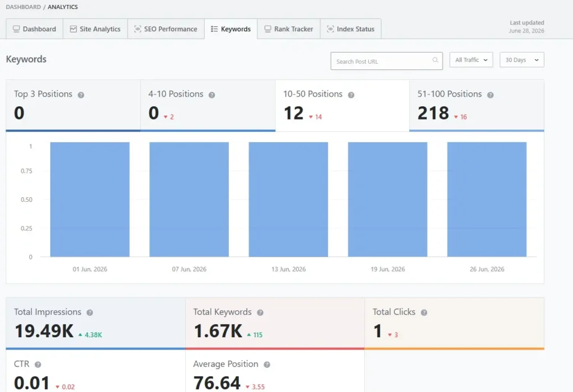573x392 pixels.
Task: Click the Keywords page heading
Action: point(26,59)
